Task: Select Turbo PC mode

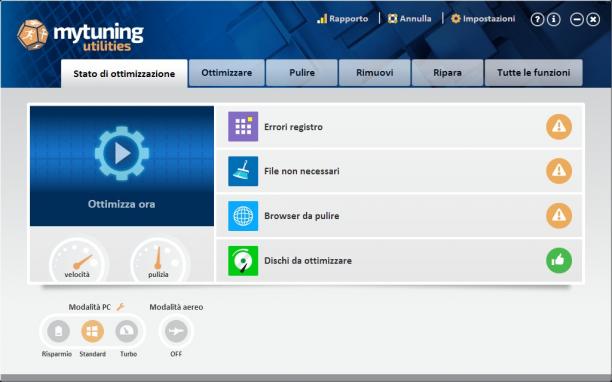Action: click(x=127, y=331)
